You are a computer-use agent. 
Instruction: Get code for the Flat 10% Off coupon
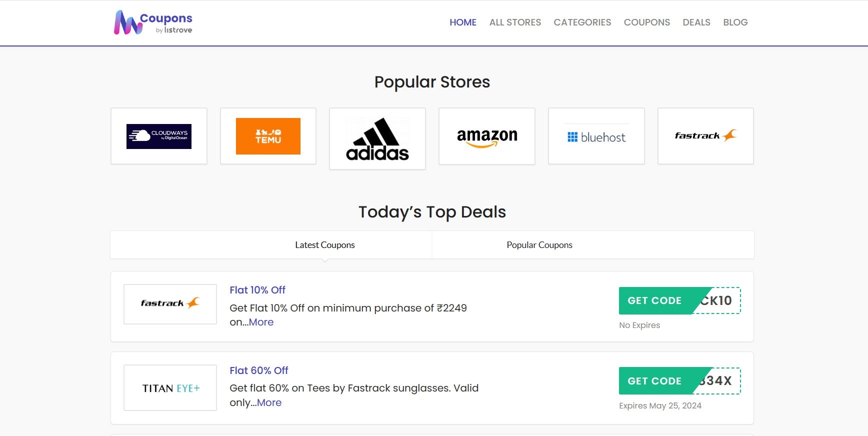679,300
